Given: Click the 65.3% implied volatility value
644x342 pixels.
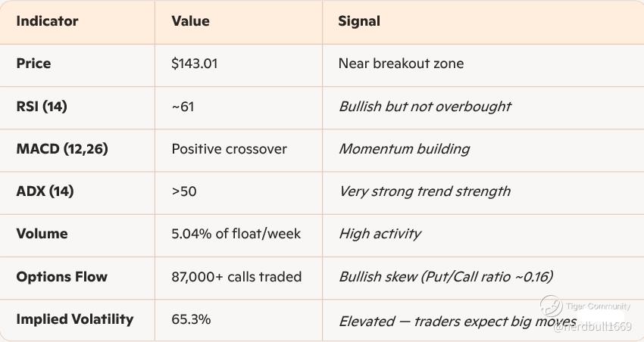Looking at the screenshot, I should tap(191, 319).
